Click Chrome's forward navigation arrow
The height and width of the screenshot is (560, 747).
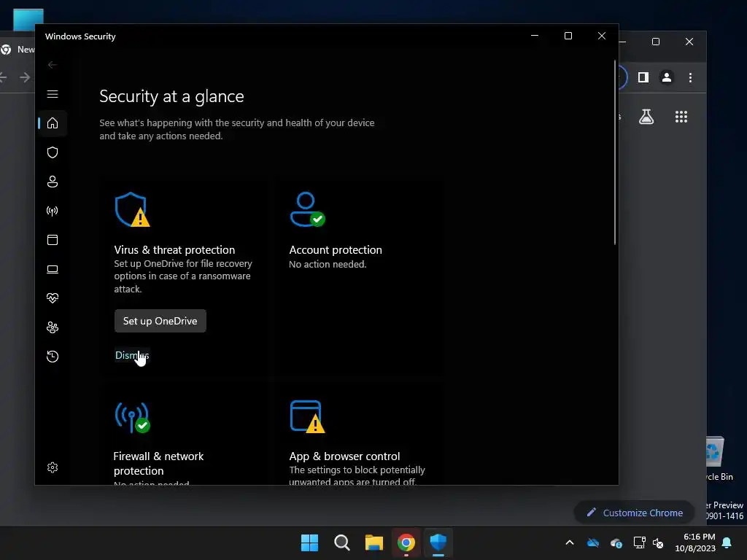click(x=25, y=77)
